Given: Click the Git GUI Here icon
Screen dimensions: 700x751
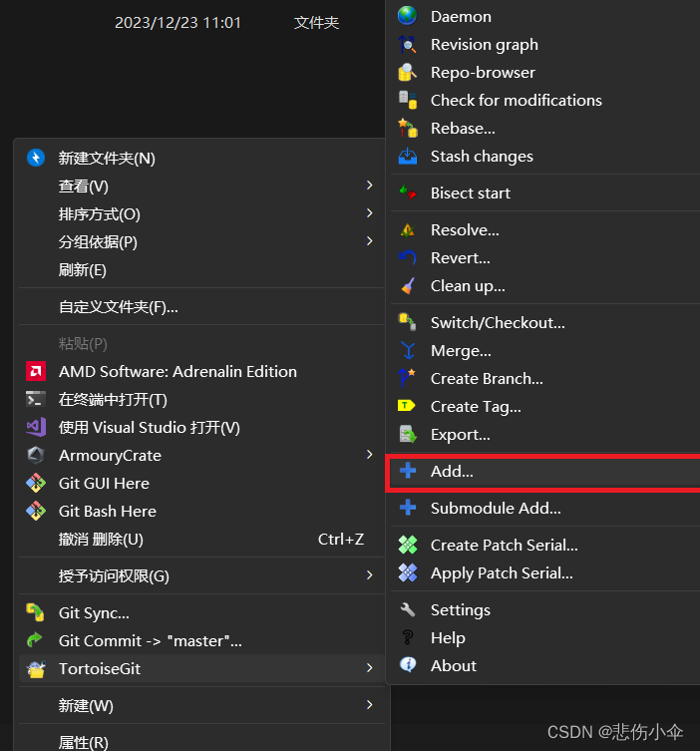Looking at the screenshot, I should [x=36, y=483].
